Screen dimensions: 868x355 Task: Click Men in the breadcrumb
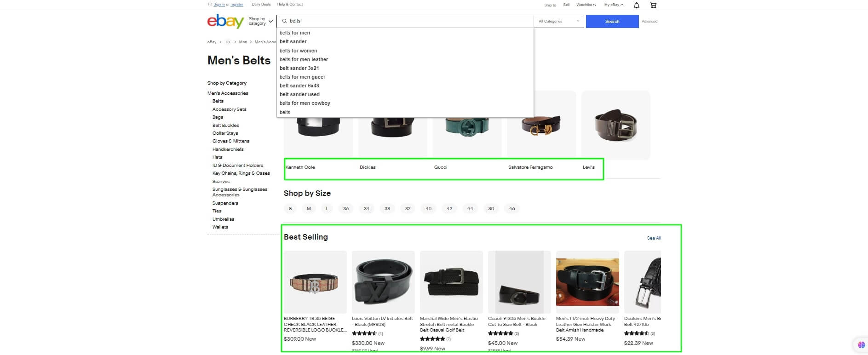point(243,42)
